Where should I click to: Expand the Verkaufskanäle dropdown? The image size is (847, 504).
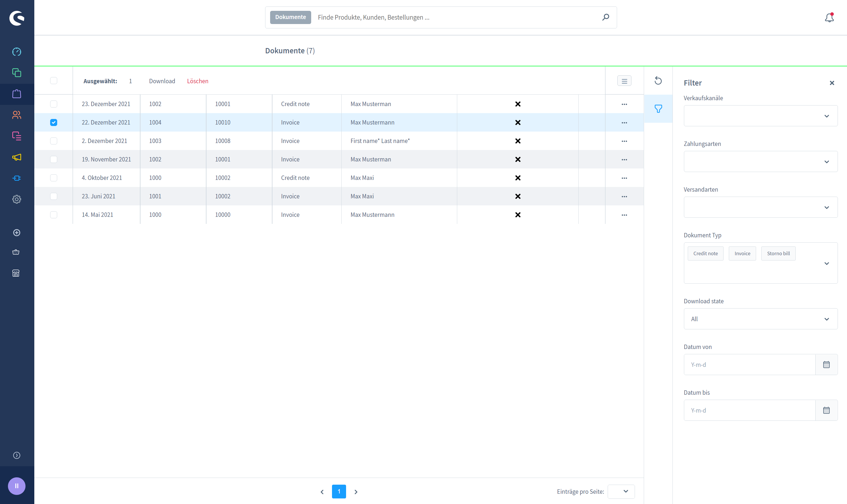tap(760, 116)
